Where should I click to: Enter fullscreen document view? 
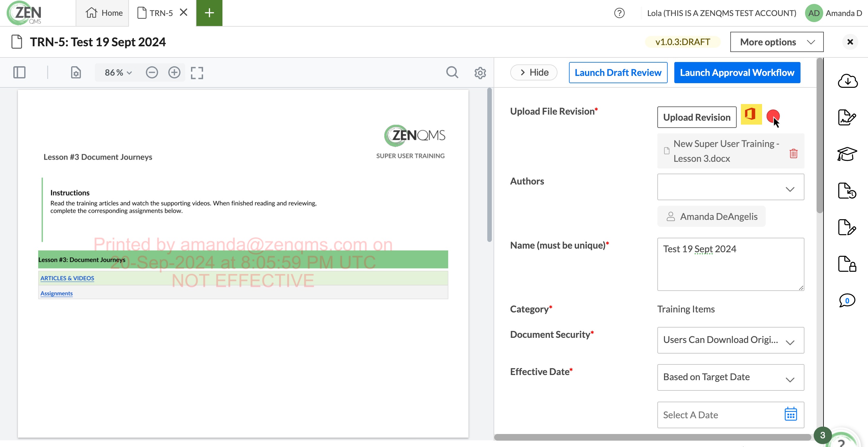(x=197, y=72)
